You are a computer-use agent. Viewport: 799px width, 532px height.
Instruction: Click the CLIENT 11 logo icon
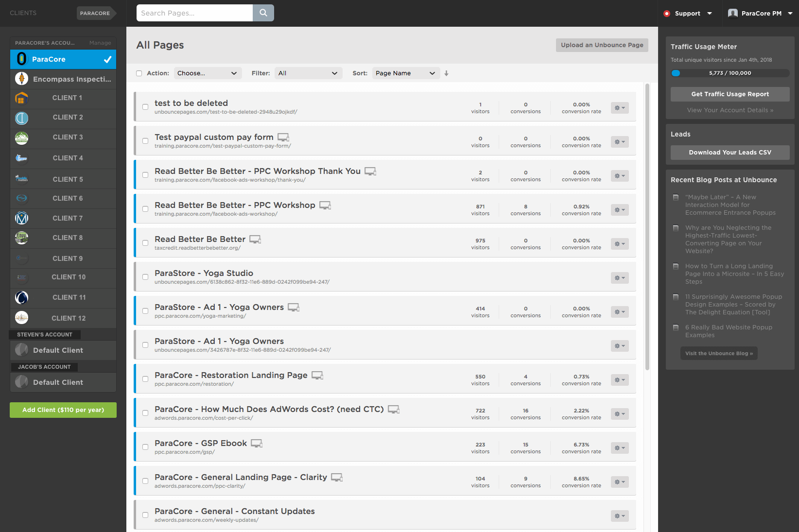click(x=21, y=297)
